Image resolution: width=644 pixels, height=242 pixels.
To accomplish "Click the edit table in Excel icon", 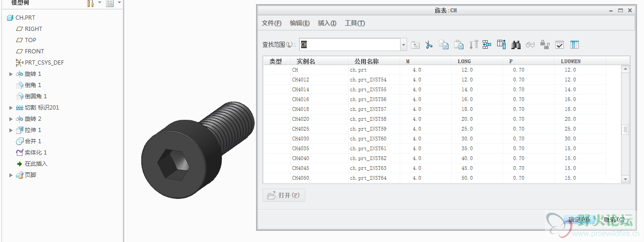I will (575, 44).
